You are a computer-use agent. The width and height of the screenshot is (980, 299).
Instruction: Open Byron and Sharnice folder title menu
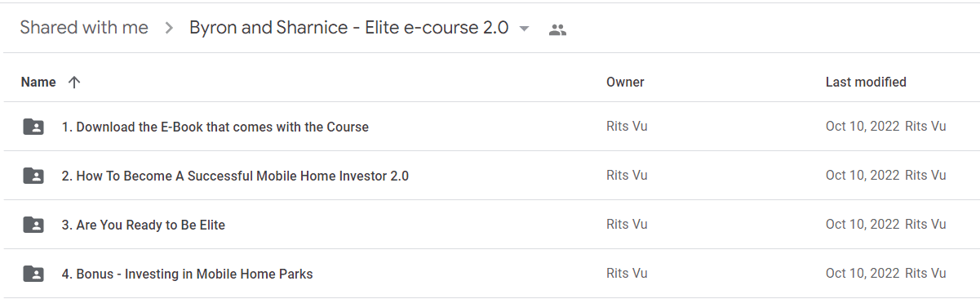349,28
